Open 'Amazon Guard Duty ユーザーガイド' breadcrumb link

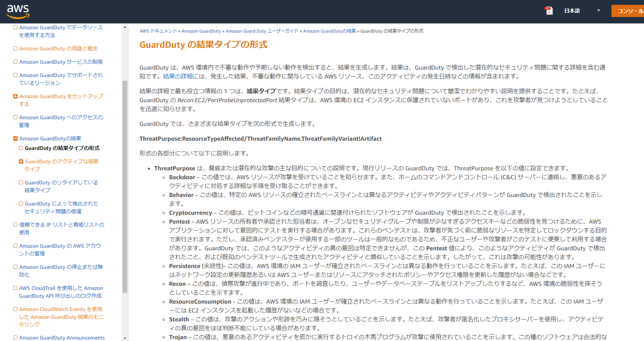tap(262, 31)
